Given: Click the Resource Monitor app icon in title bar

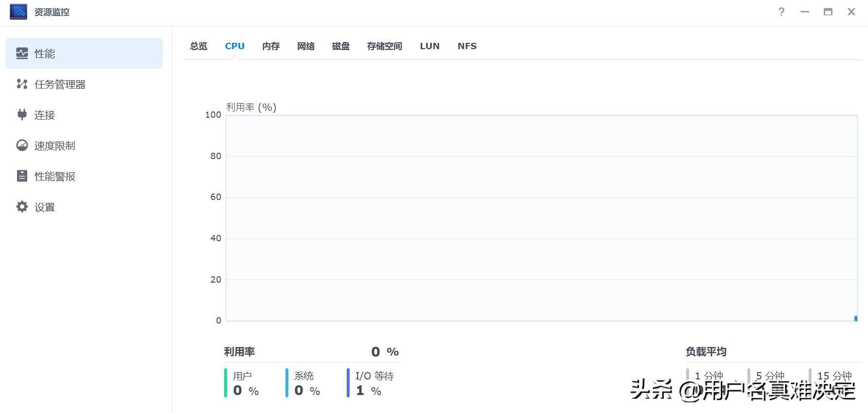Looking at the screenshot, I should click(18, 12).
